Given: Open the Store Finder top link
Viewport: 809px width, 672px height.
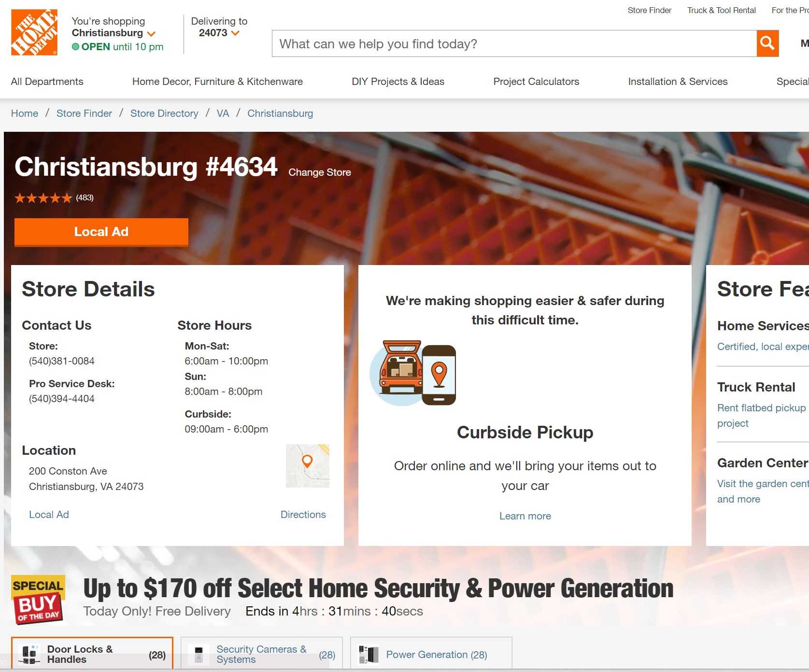Looking at the screenshot, I should click(x=649, y=10).
